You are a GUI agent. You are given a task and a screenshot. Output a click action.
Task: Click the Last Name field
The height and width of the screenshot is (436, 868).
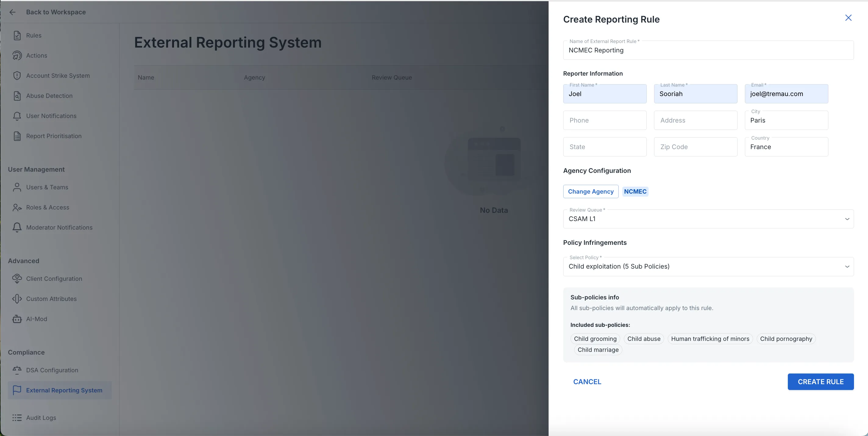(x=695, y=94)
